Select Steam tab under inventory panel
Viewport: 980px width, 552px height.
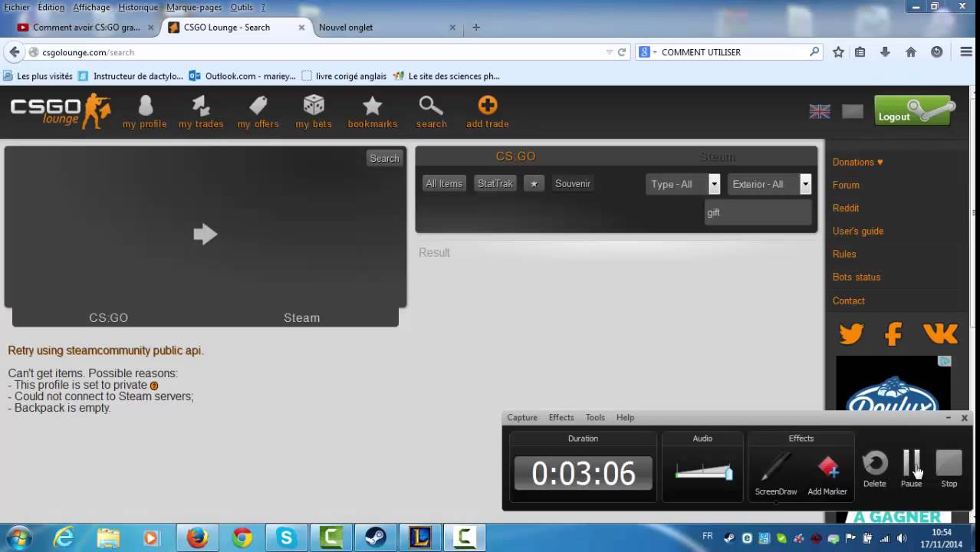point(301,317)
